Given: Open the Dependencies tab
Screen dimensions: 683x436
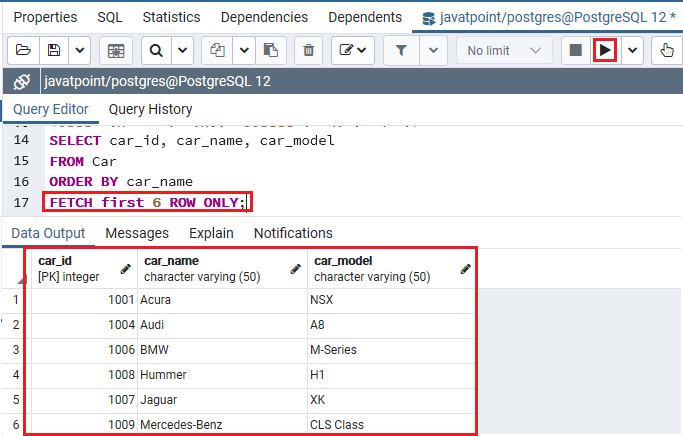Looking at the screenshot, I should click(264, 17).
